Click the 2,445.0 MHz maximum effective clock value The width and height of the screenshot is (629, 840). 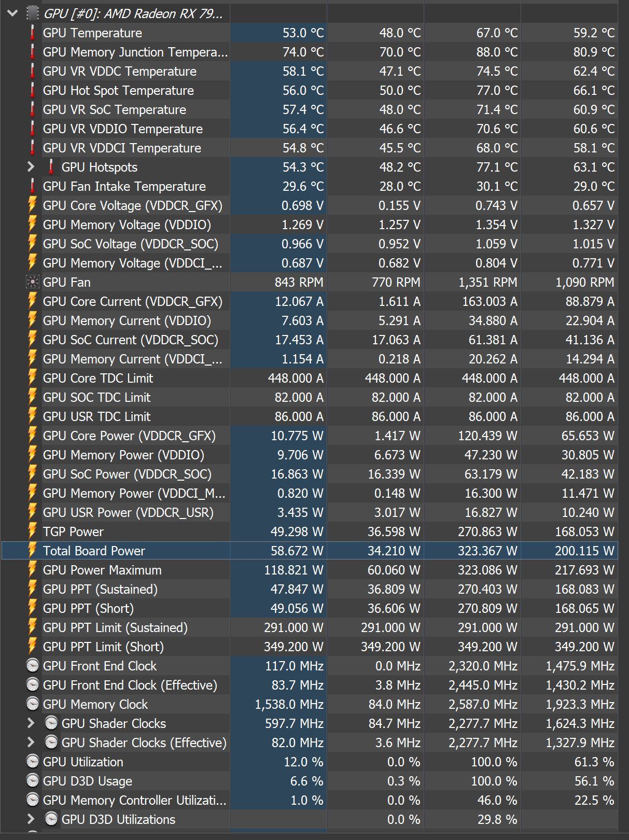point(483,685)
